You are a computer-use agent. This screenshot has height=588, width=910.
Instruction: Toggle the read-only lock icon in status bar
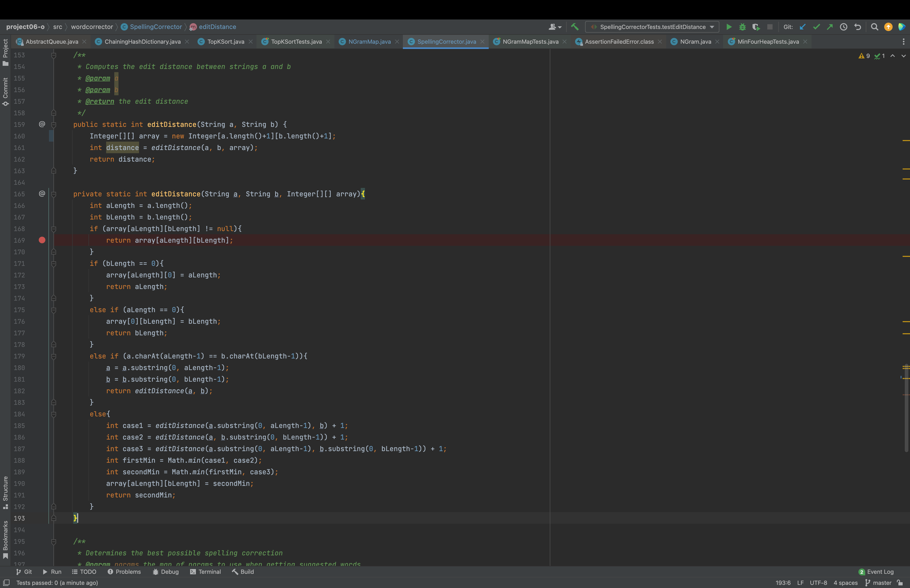tap(900, 583)
